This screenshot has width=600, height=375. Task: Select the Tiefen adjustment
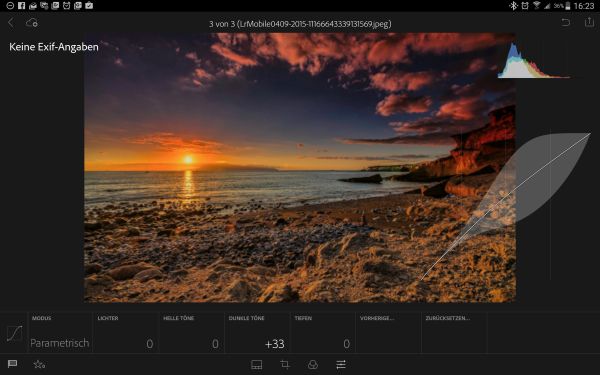pyautogui.click(x=323, y=333)
